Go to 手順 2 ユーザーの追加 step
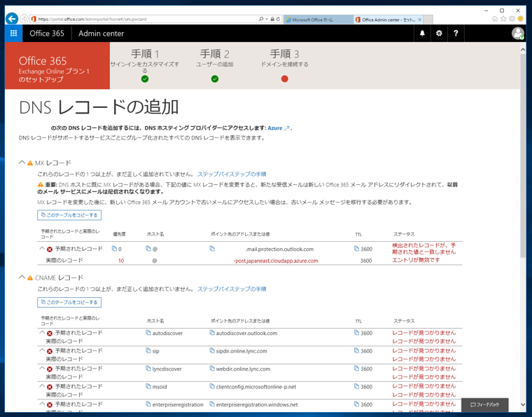The image size is (532, 417). pos(214,65)
